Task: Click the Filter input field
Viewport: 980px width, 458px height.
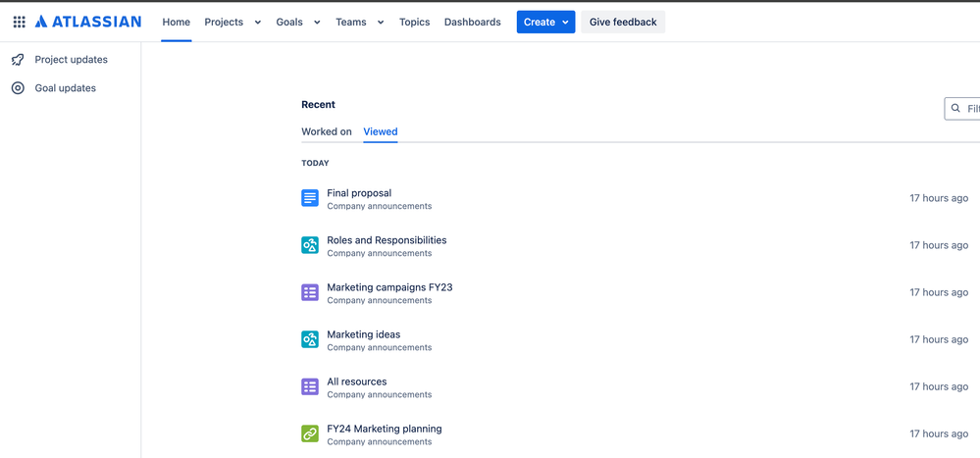Action: click(962, 108)
